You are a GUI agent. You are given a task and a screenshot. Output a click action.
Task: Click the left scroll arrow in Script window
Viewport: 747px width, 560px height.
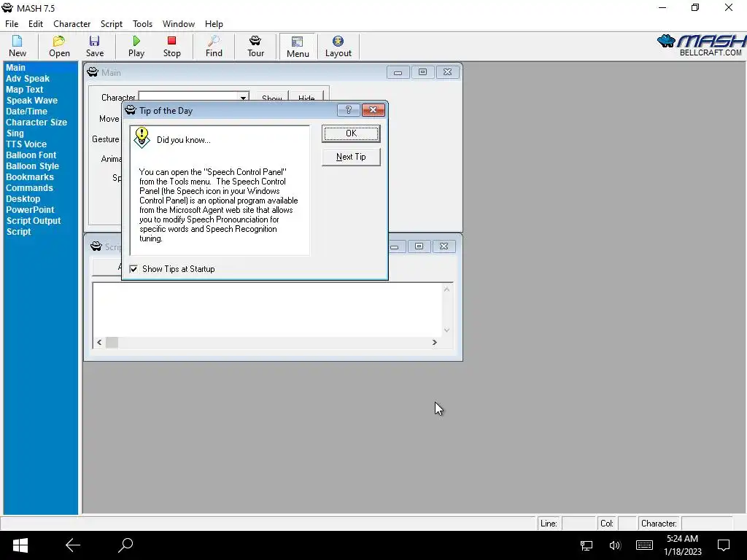(99, 343)
